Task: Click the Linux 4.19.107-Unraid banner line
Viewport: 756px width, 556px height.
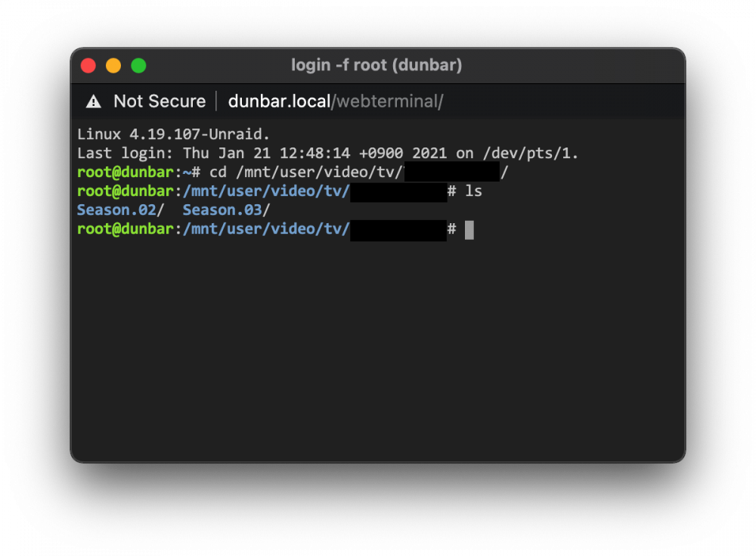Action: 173,134
